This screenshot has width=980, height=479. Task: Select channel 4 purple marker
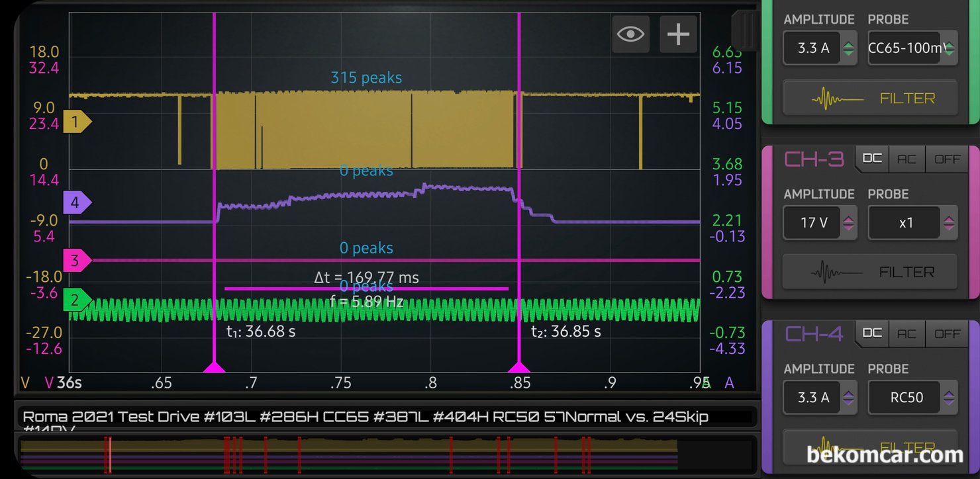pos(76,202)
